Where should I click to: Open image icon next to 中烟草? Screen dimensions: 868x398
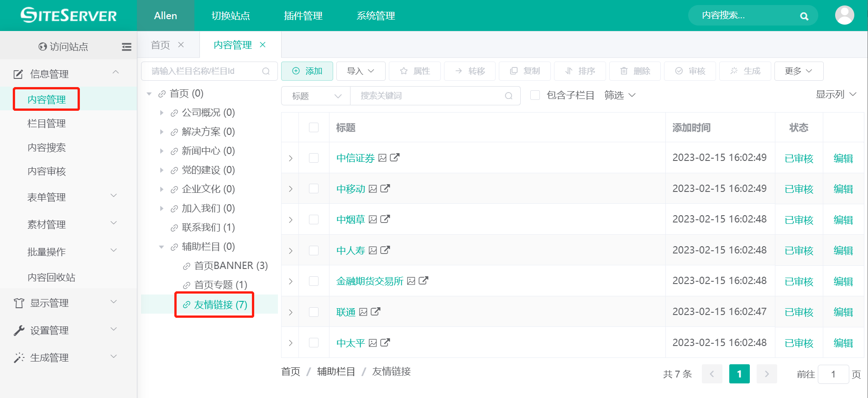point(373,219)
